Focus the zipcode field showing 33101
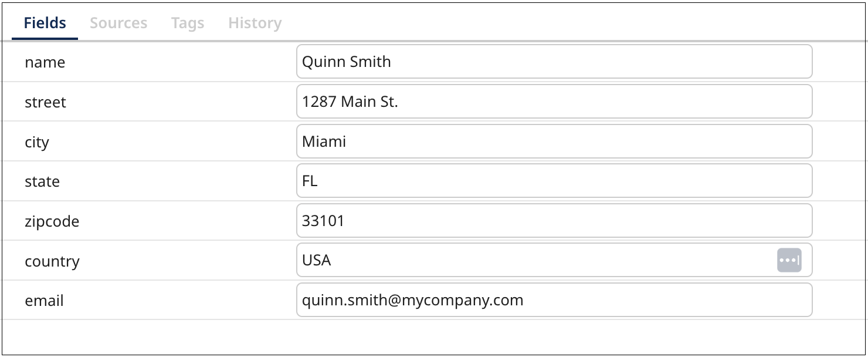The height and width of the screenshot is (357, 868). [x=554, y=221]
